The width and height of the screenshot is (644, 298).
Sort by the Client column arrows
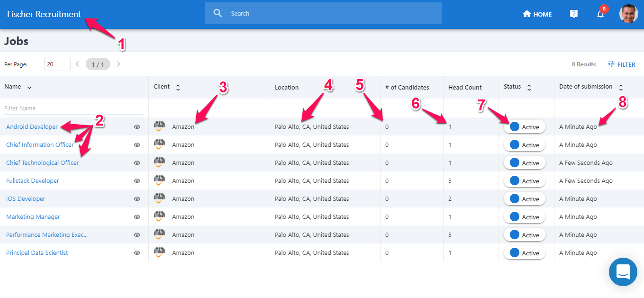pos(178,87)
